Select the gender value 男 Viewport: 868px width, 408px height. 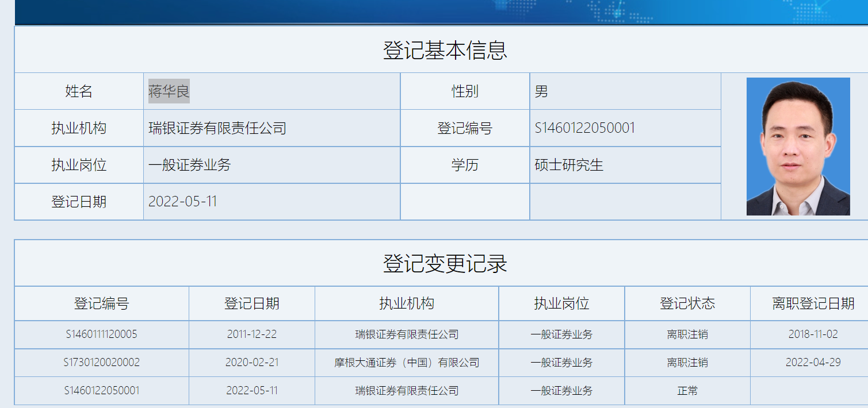542,91
